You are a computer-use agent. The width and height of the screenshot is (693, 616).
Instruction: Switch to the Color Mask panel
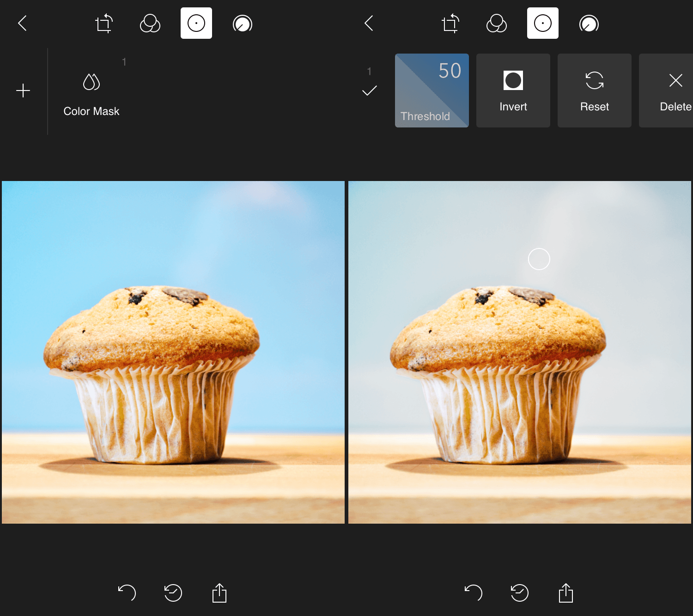[x=91, y=111]
